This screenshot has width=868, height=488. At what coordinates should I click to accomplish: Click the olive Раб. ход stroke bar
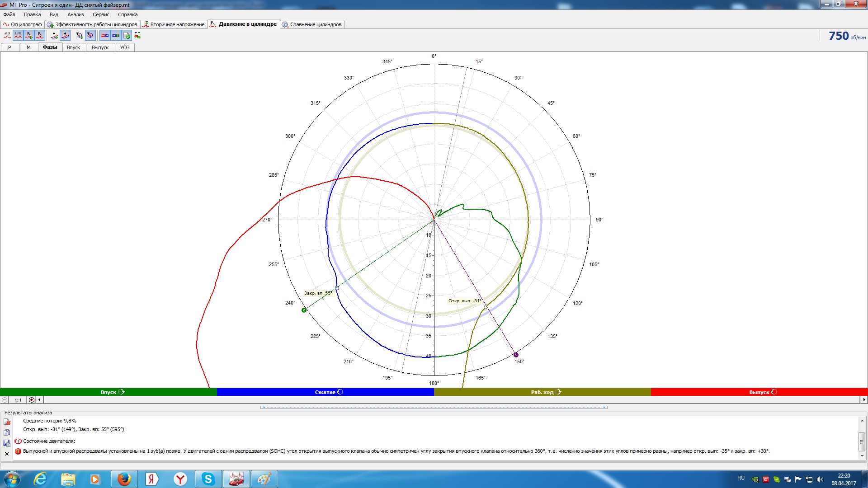point(542,392)
